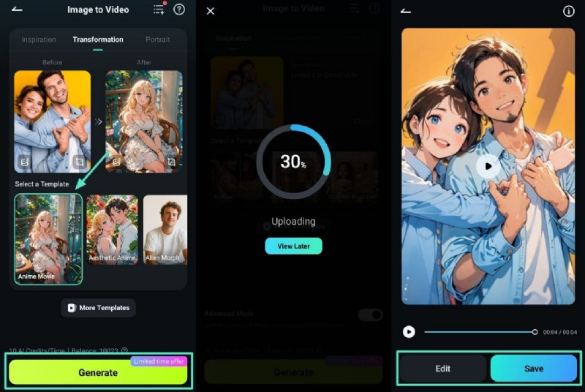
Task: Go back using the left panel arrow
Action: click(17, 10)
